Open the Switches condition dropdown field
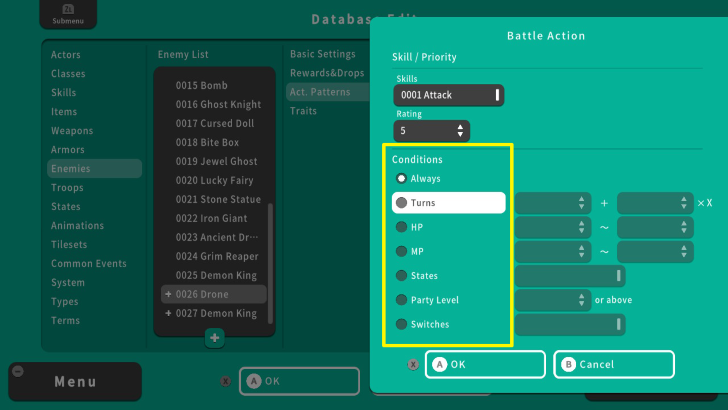This screenshot has width=728, height=410. click(x=570, y=324)
